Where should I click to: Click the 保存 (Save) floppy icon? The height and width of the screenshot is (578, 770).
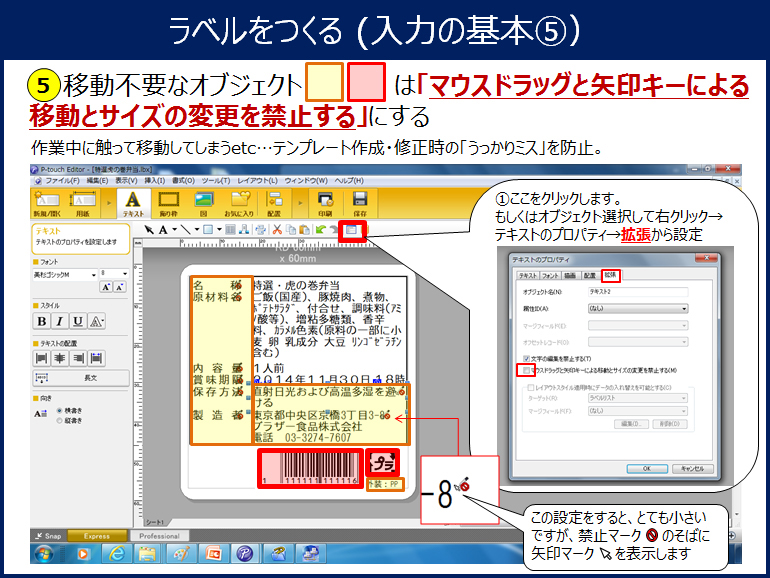[360, 203]
